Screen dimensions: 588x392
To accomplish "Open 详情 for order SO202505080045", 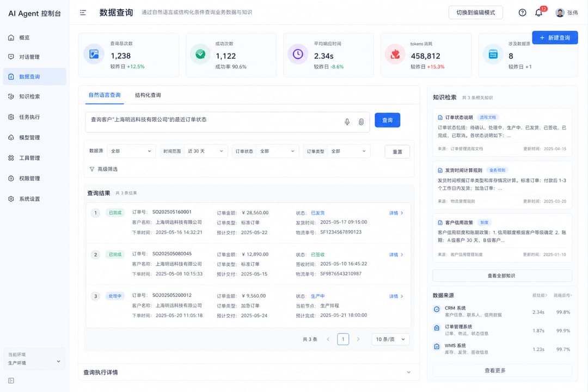I will (x=396, y=254).
